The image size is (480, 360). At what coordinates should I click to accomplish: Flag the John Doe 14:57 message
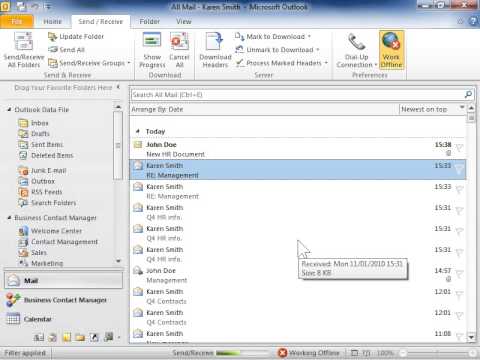[459, 274]
